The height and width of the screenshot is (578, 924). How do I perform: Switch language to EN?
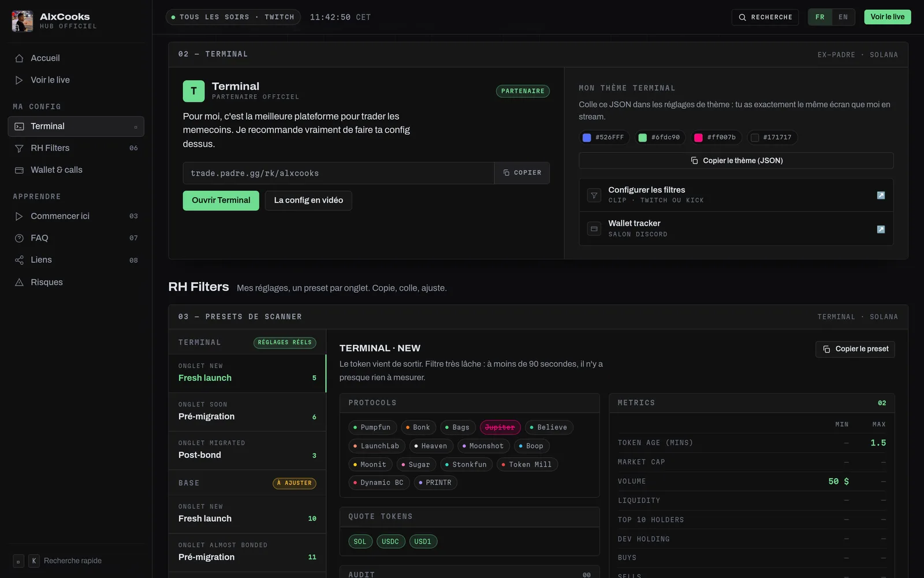click(843, 17)
